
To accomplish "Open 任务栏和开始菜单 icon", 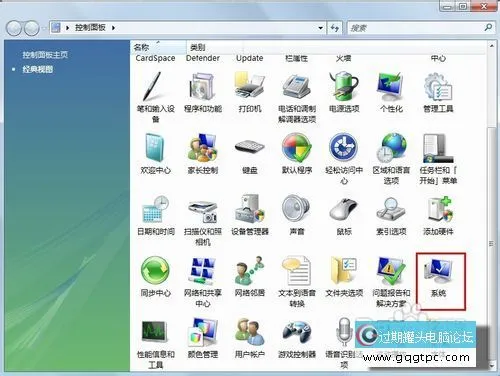I will tap(438, 148).
